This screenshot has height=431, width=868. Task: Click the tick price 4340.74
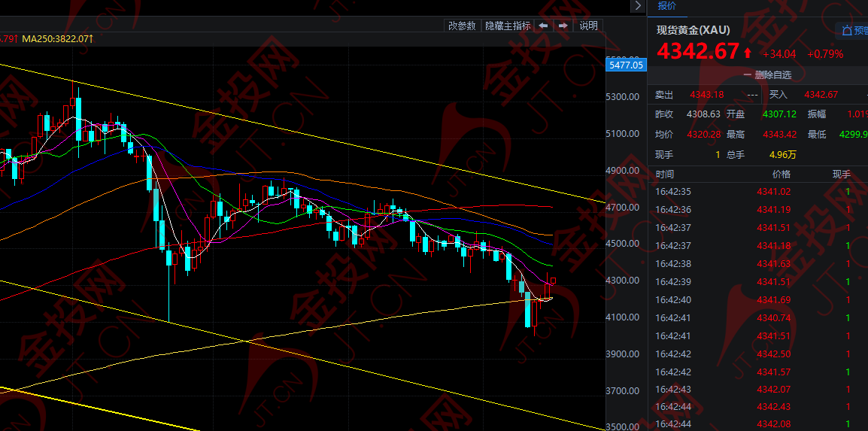774,317
